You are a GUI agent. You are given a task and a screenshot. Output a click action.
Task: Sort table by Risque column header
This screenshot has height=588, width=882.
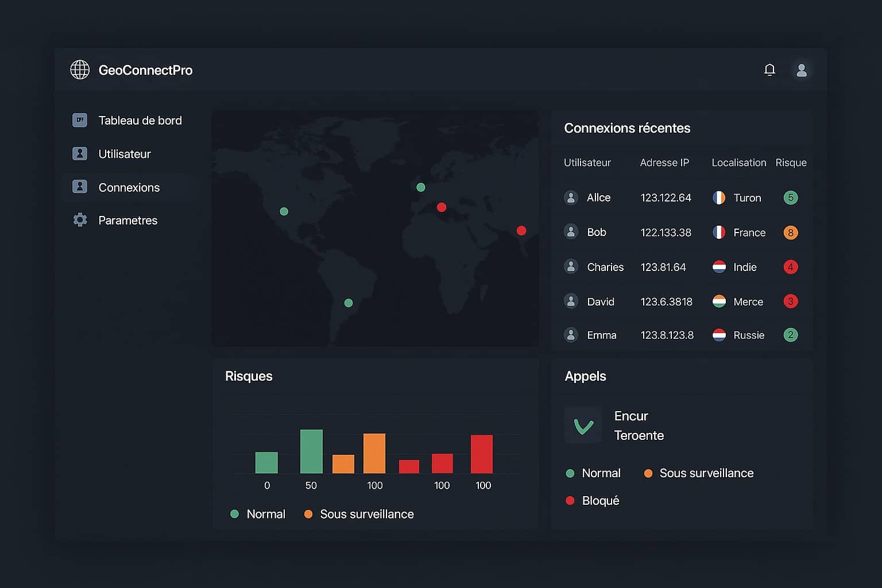(791, 163)
